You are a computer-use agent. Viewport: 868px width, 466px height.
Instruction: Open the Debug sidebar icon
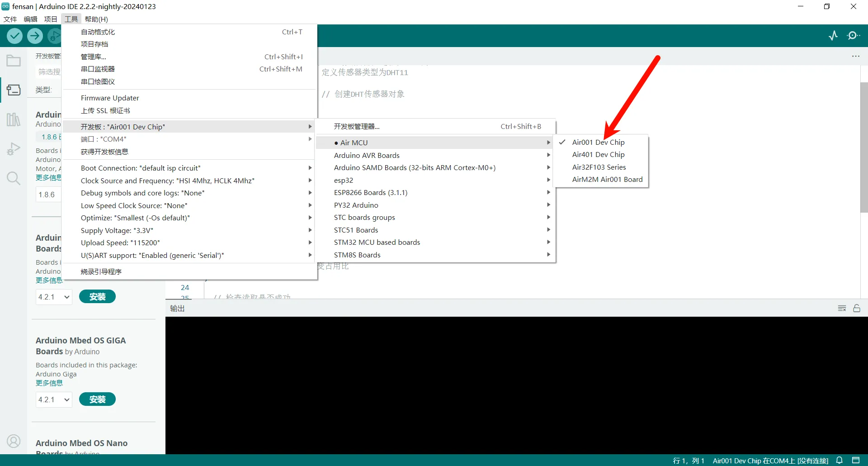point(14,149)
